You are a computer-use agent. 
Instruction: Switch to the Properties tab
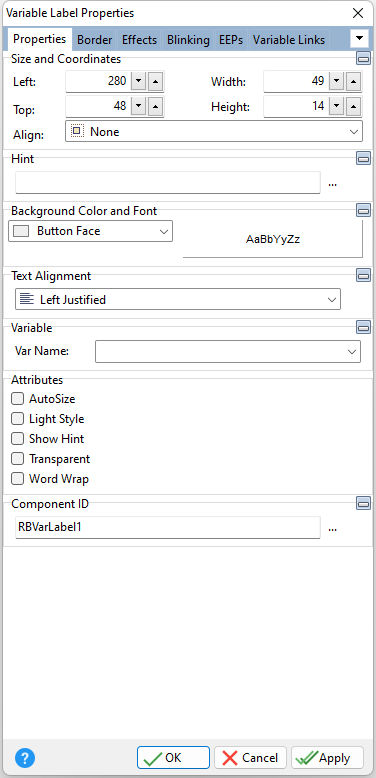pyautogui.click(x=40, y=39)
